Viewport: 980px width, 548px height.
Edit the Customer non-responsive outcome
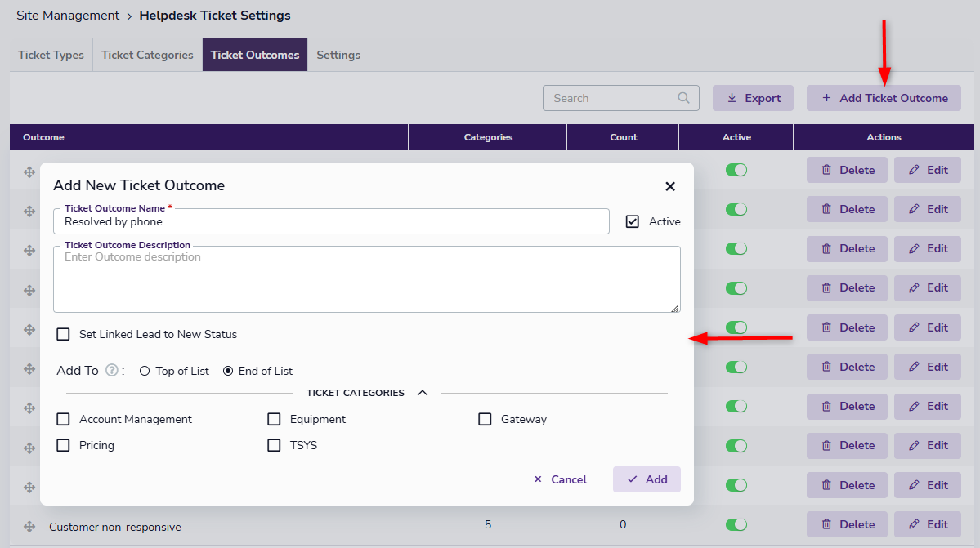click(x=927, y=524)
